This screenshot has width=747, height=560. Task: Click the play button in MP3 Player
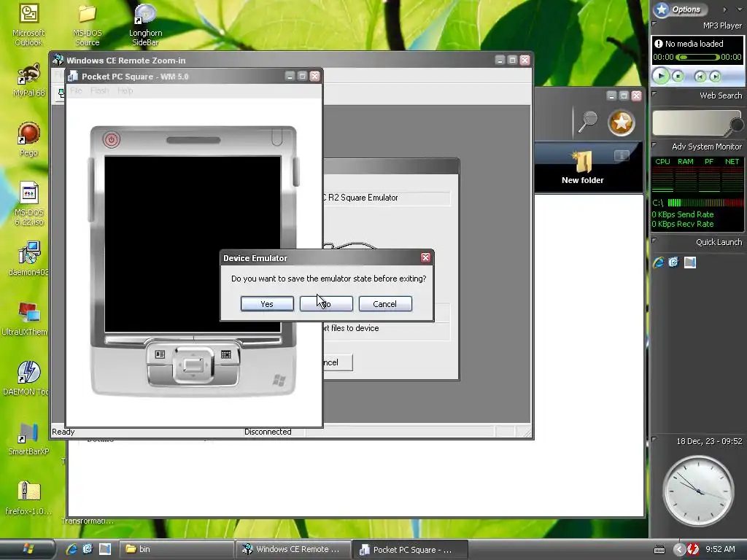(661, 76)
